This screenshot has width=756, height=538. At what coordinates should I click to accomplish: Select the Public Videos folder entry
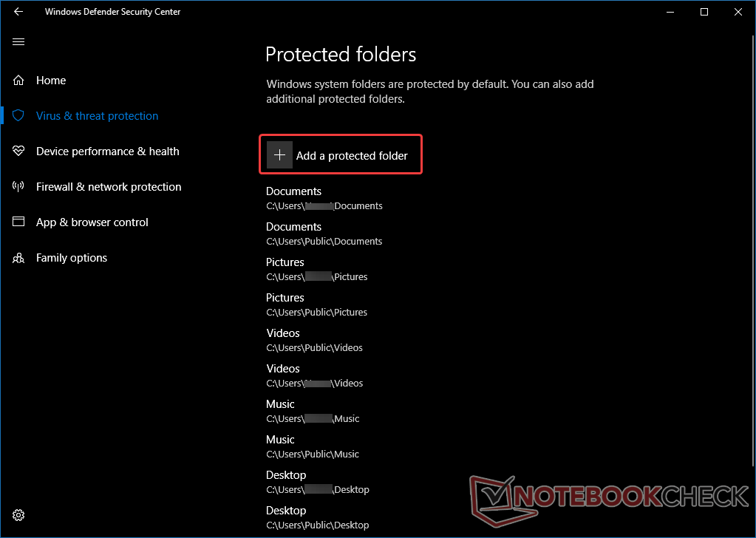point(314,340)
